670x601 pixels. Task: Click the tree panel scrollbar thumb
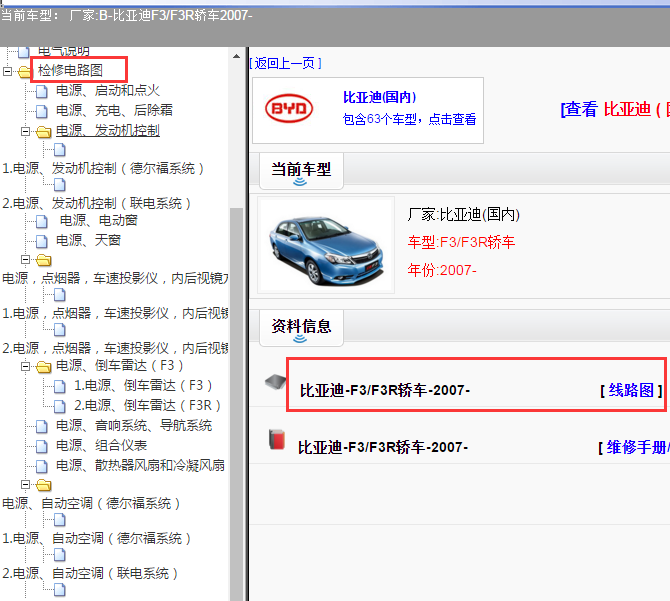click(x=236, y=404)
